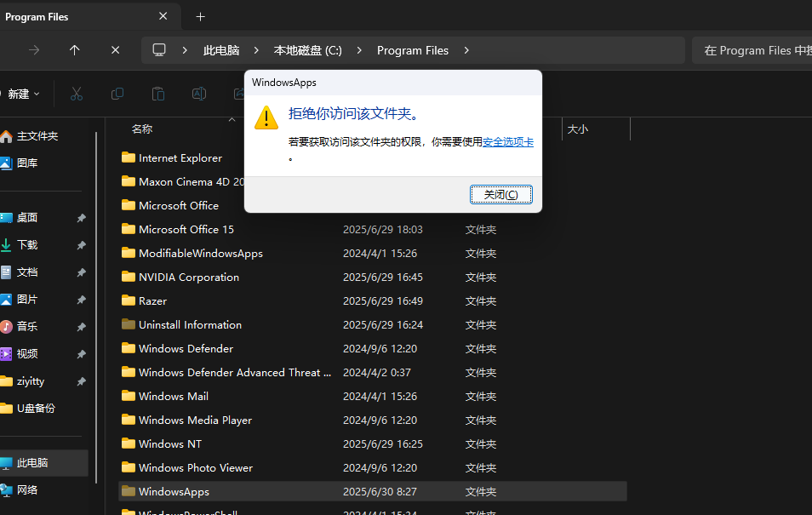Click the WindowsApps folder icon
The image size is (812, 515).
[x=129, y=491]
